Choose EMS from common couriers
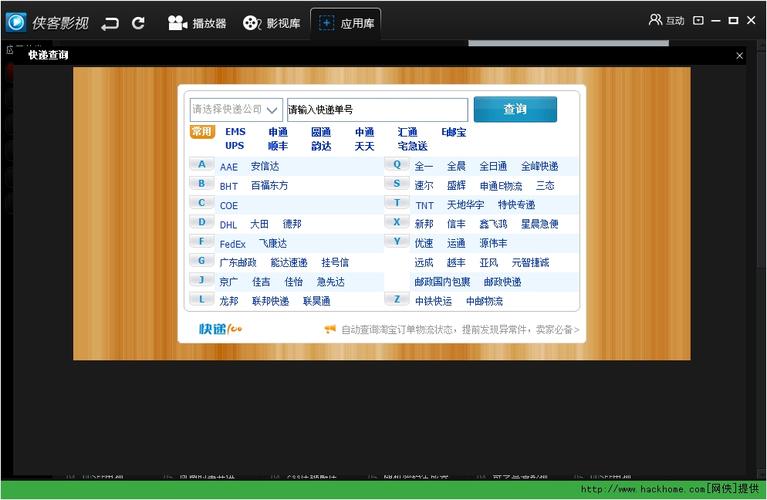Viewport: 767px width, 500px height. pos(235,132)
